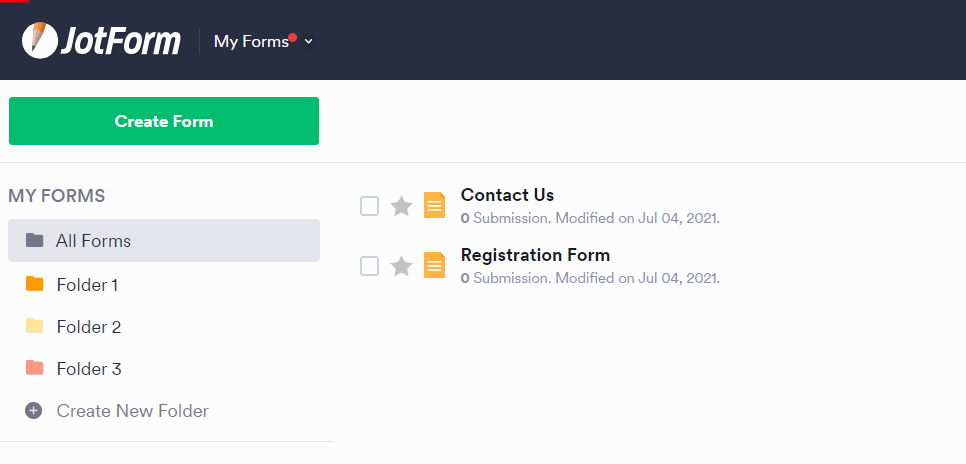Click the plus icon for new folder
The image size is (966, 464).
pyautogui.click(x=33, y=410)
